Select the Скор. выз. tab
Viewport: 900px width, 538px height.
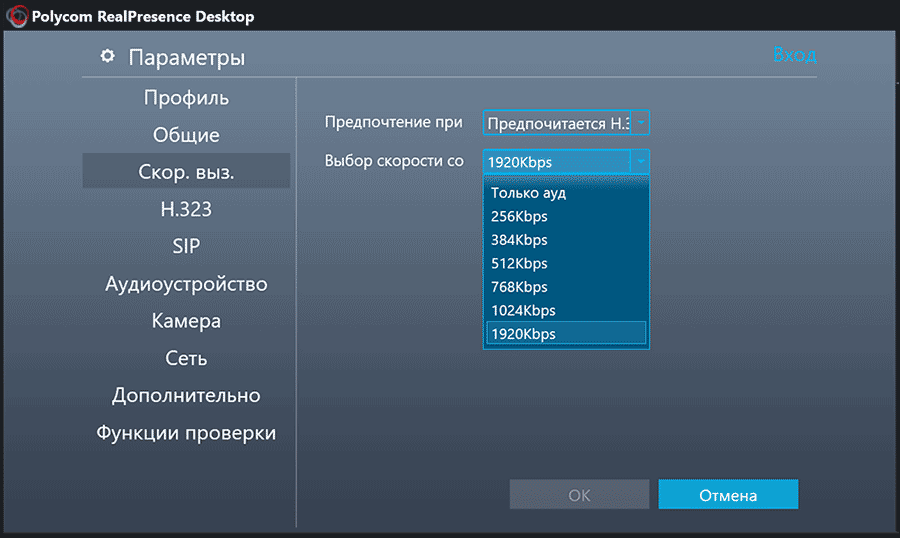pyautogui.click(x=186, y=171)
